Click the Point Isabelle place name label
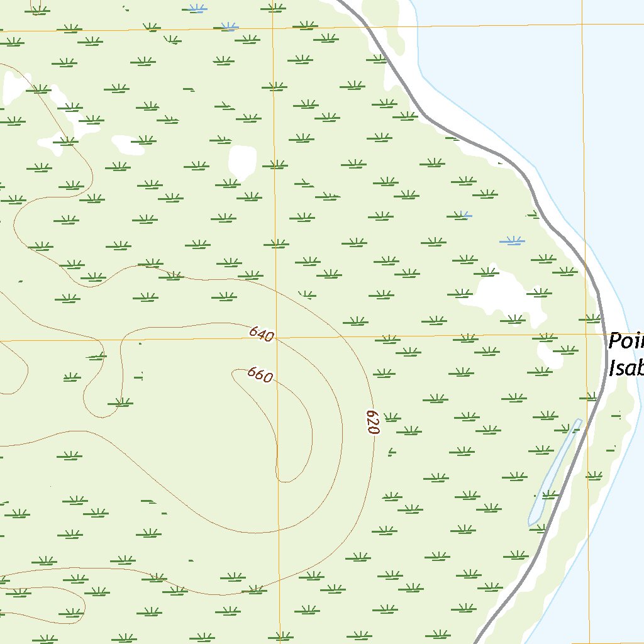 click(627, 353)
